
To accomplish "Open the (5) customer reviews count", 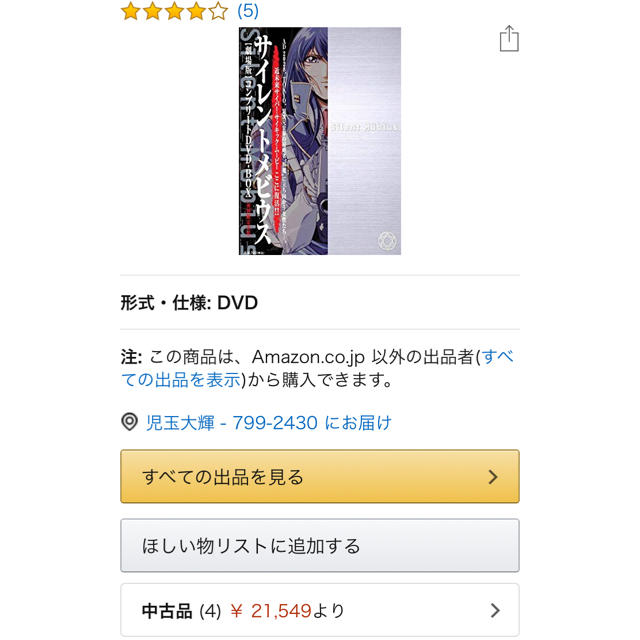I will pyautogui.click(x=248, y=11).
